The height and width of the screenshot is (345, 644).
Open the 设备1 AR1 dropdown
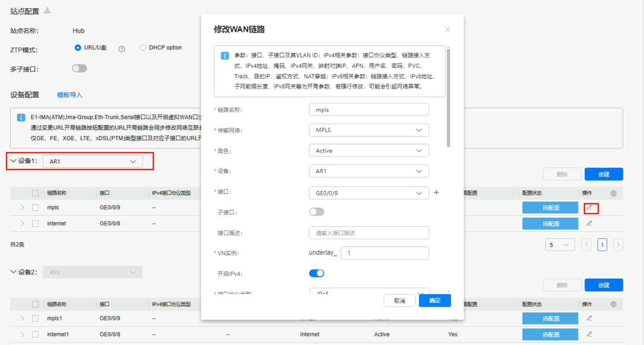tap(92, 162)
